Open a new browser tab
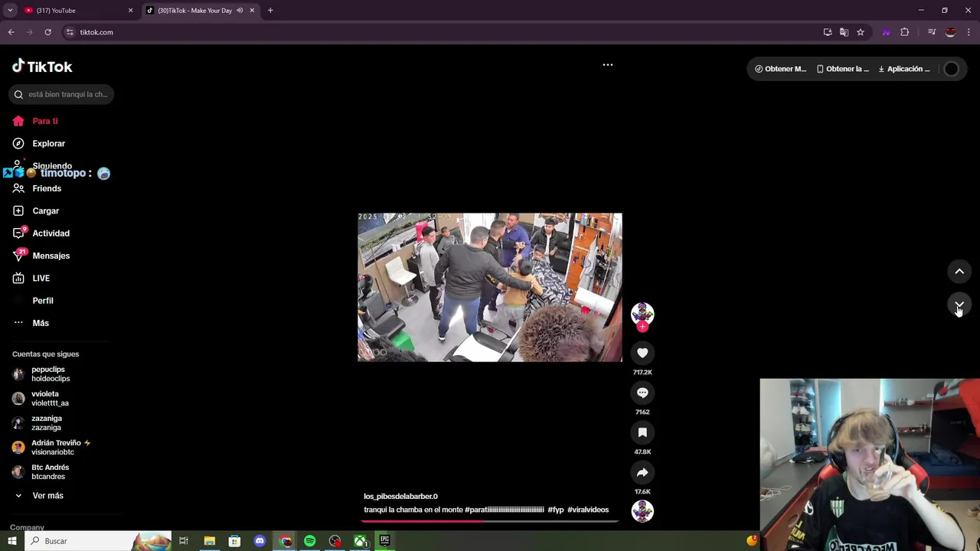Viewport: 980px width, 551px height. pos(270,11)
